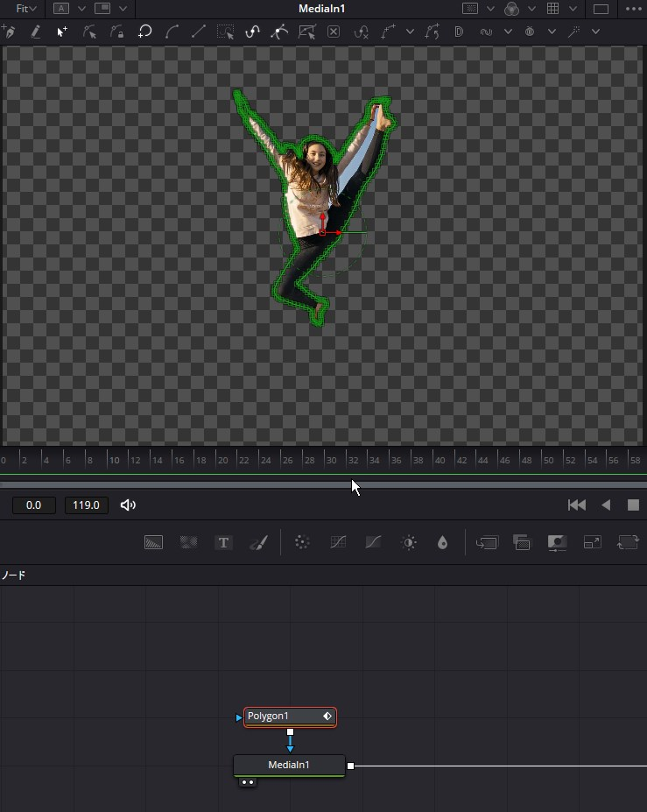This screenshot has height=812, width=647.
Task: Select the Done locked-points tool
Action: 117,32
